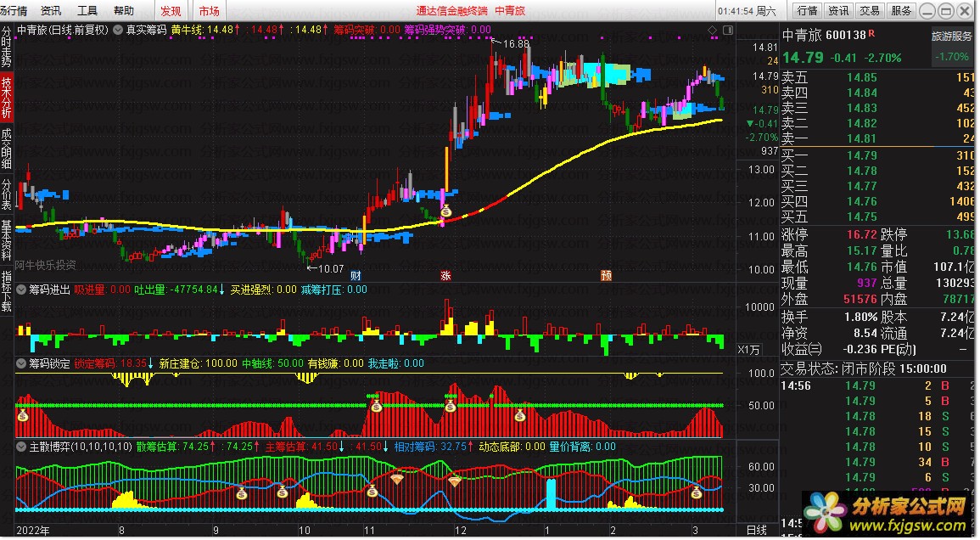Click the 筹码锁定 indicator name

pyautogui.click(x=49, y=363)
